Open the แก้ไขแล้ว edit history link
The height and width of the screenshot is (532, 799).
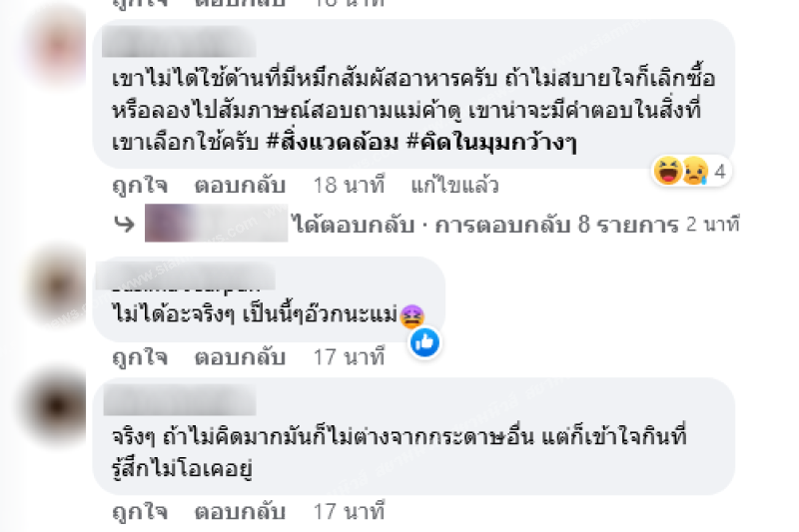(454, 186)
